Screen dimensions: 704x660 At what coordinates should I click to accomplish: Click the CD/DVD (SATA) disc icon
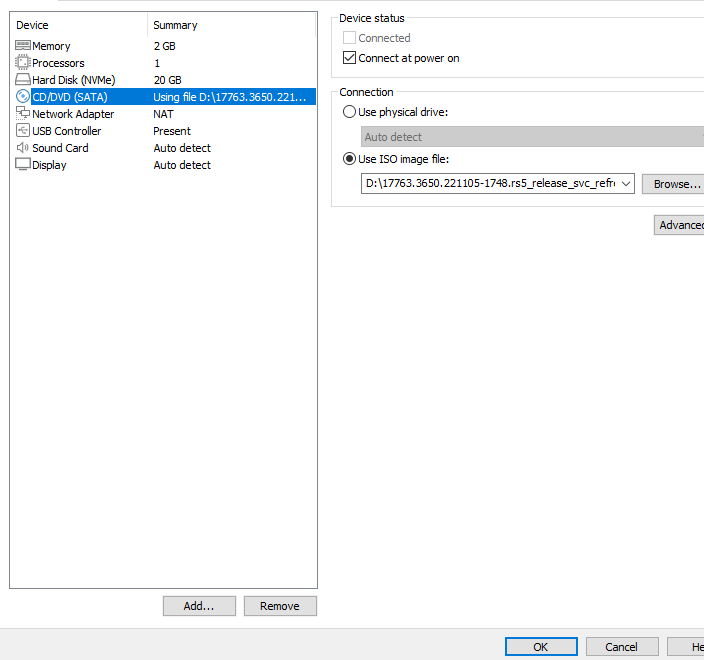23,97
